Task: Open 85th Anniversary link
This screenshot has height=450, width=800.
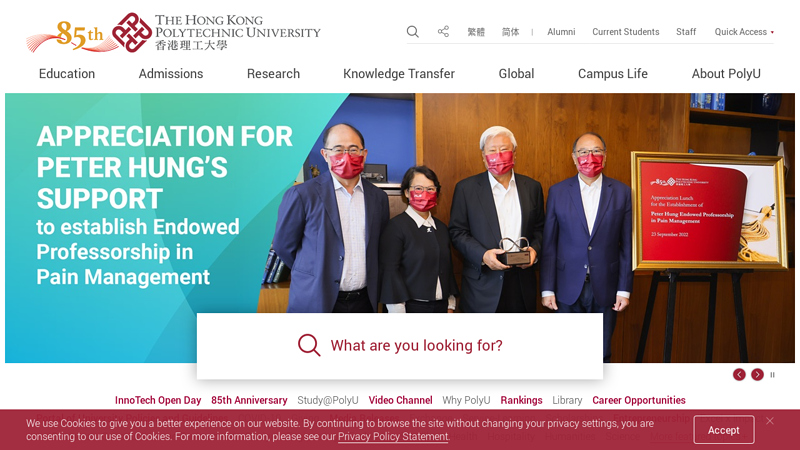Action: click(249, 401)
